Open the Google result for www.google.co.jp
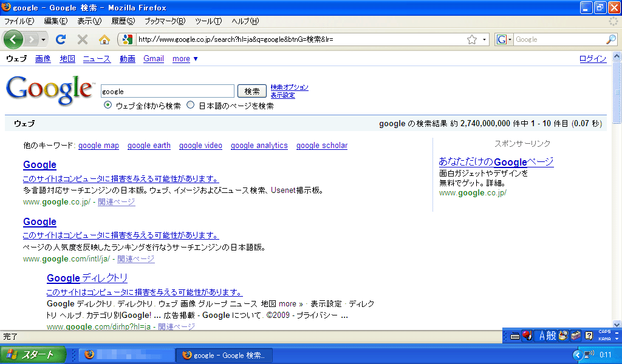The height and width of the screenshot is (364, 622). tap(39, 165)
